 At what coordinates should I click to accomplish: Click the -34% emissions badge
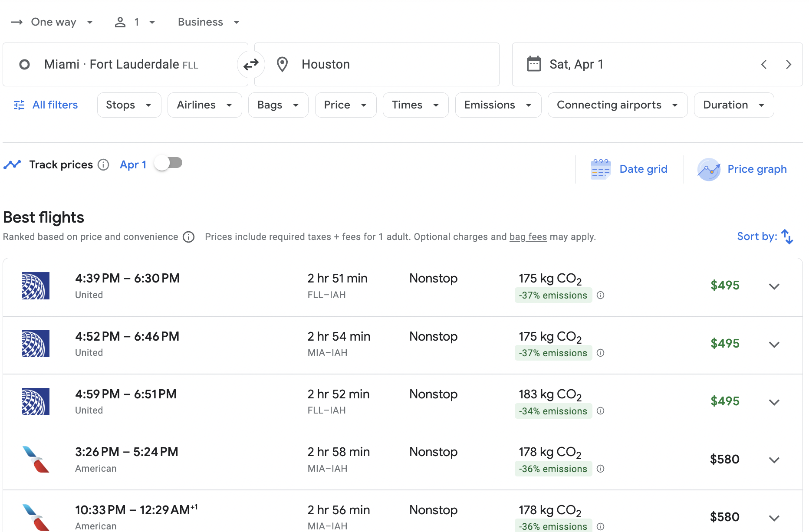tap(553, 411)
